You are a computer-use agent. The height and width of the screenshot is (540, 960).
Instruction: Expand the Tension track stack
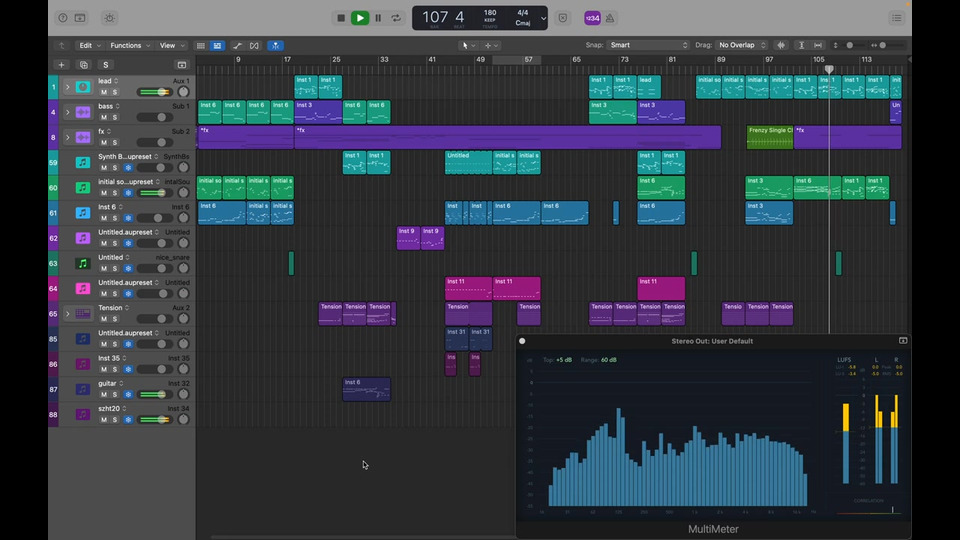tap(67, 313)
